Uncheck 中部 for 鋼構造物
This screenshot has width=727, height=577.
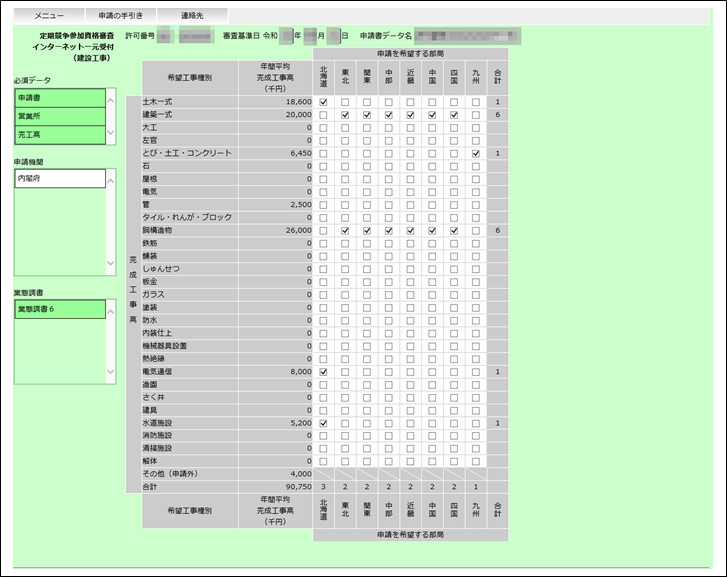click(389, 231)
